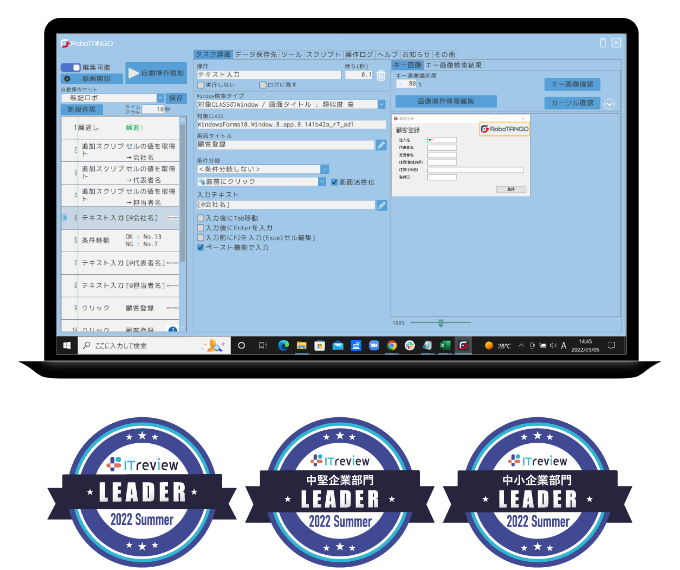Check 入力後にTab移動 option
Screen dimensions: 680x570
point(200,218)
